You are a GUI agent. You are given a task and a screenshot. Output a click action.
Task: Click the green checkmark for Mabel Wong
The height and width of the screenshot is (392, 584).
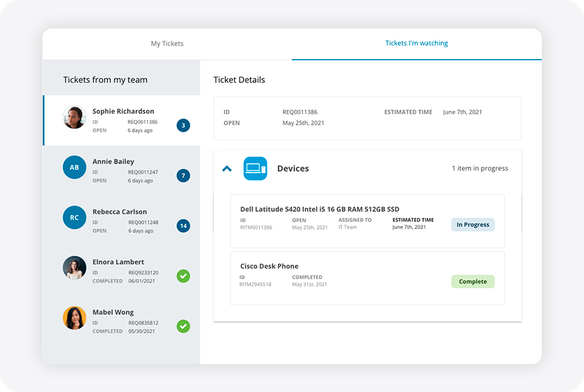(183, 326)
